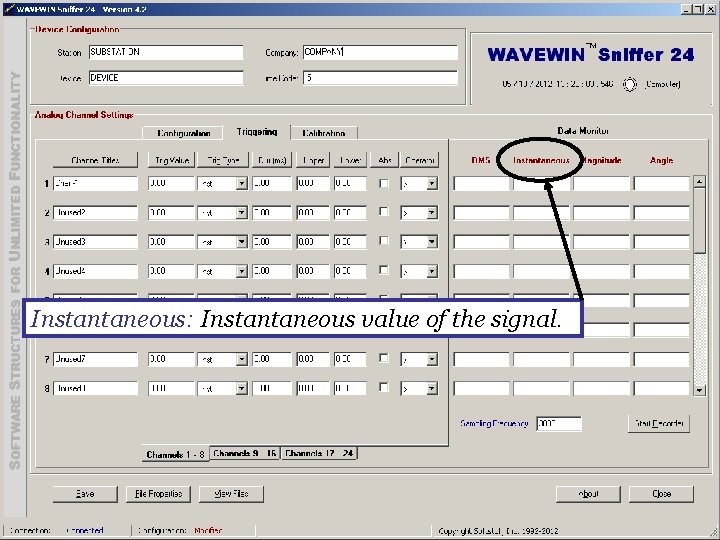This screenshot has height=540, width=720.
Task: Open the Operand dropdown in channel 4 row
Action: point(432,271)
